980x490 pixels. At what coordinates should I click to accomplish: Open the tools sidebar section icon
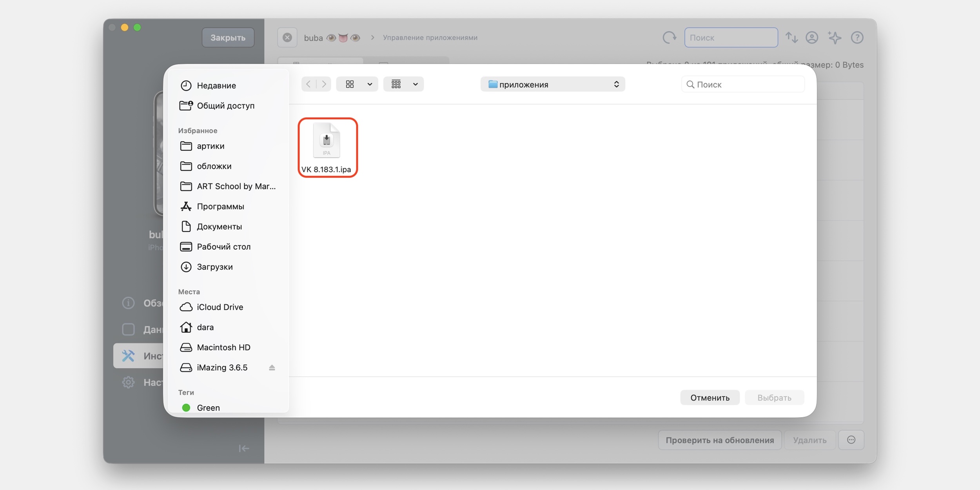[128, 356]
